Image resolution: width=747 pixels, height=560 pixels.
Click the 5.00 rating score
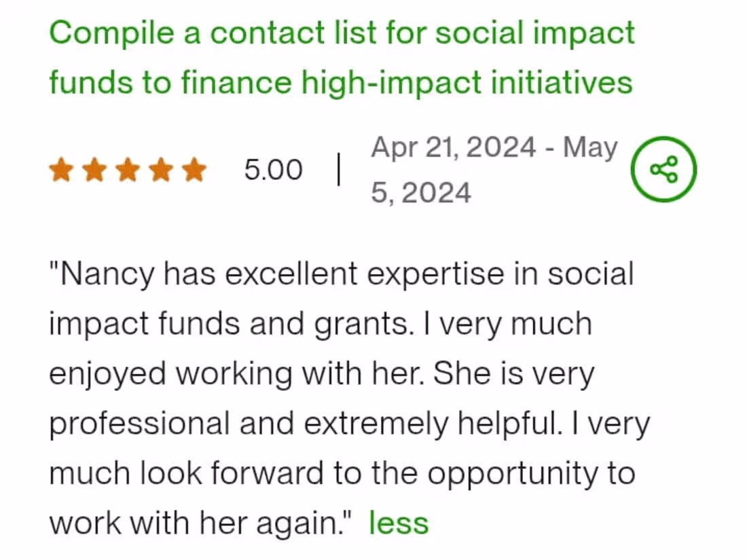click(273, 170)
